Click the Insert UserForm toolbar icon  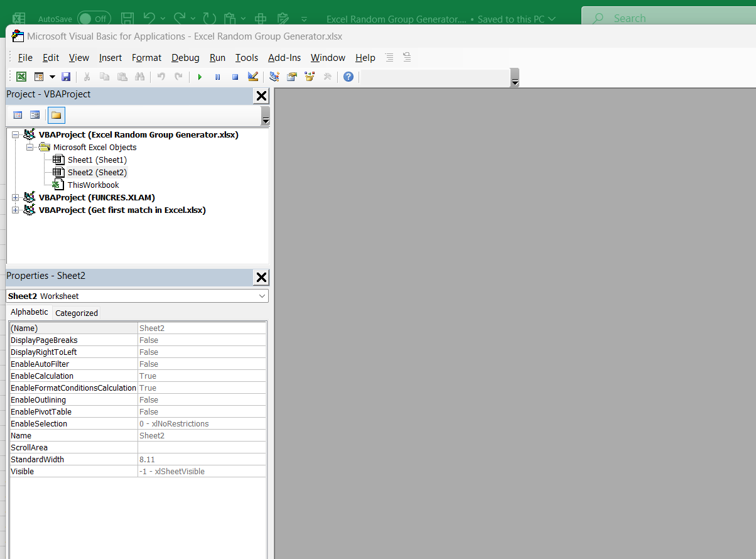tap(39, 77)
